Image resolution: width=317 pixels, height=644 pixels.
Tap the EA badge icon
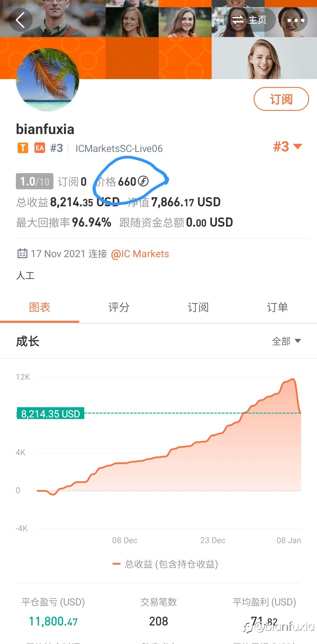coord(40,148)
